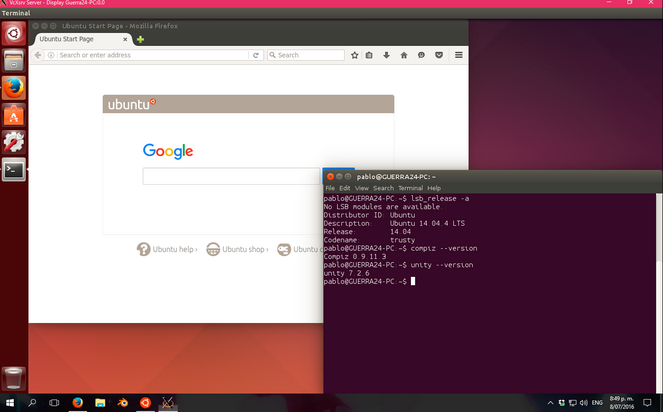Open terminal Search menu
This screenshot has height=413, width=663.
coord(383,188)
